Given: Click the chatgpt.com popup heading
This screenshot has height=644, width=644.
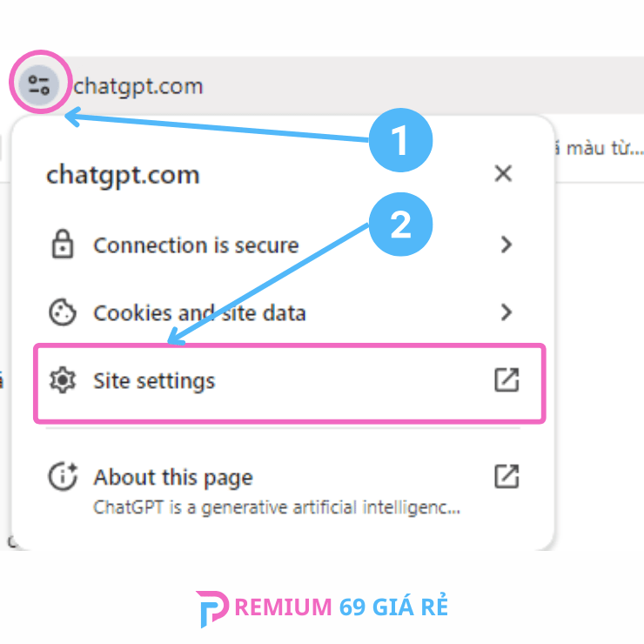Looking at the screenshot, I should click(x=123, y=175).
